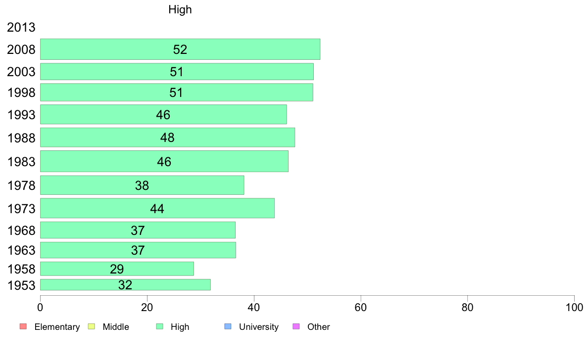The height and width of the screenshot is (364, 588).
Task: Click the 100 tick on x-axis
Action: point(574,308)
